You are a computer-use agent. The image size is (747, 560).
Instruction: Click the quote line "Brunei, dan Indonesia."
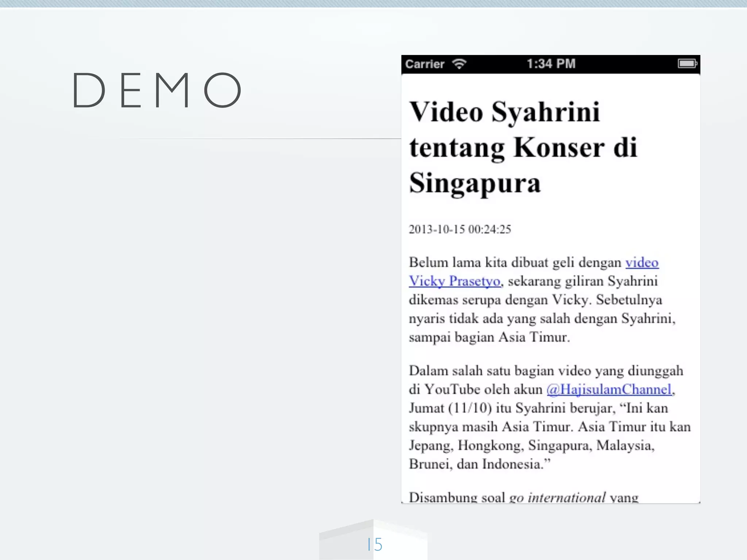point(479,464)
